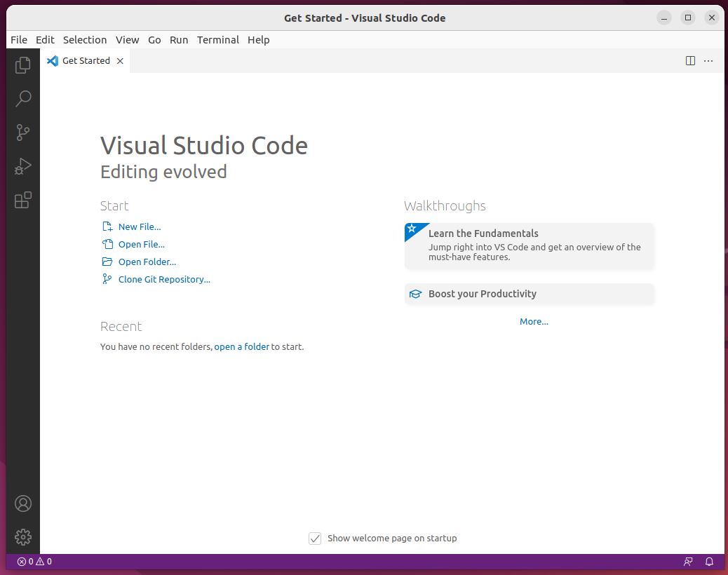728x575 pixels.
Task: Close the Get Started tab
Action: click(120, 61)
